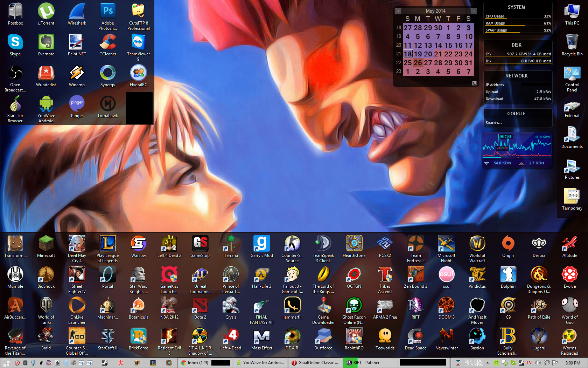Open Evernote shortcut
Viewport: 588px width, 368px height.
pos(46,45)
